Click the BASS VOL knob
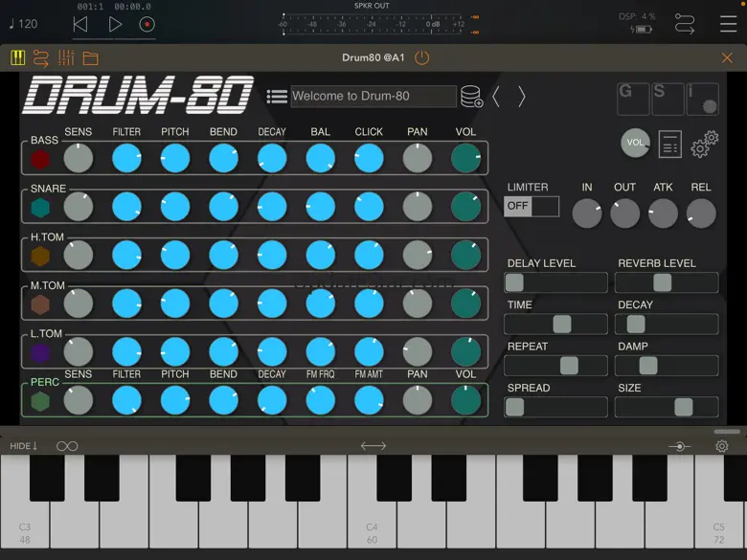This screenshot has height=560, width=747. pyautogui.click(x=465, y=158)
